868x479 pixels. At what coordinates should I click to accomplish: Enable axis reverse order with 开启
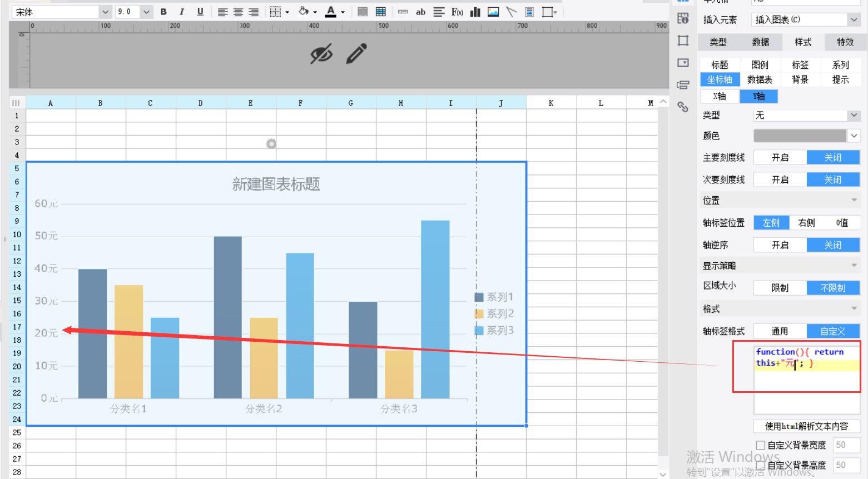(x=780, y=245)
